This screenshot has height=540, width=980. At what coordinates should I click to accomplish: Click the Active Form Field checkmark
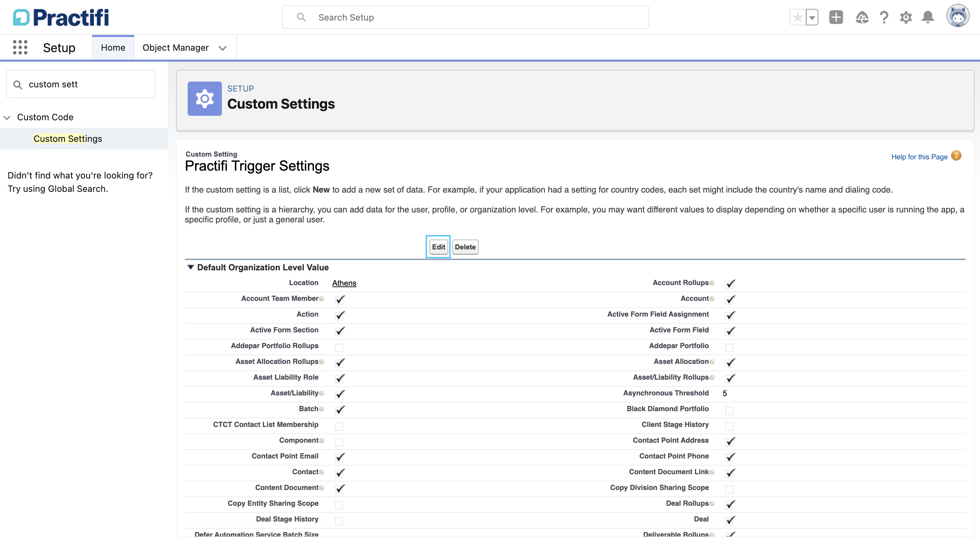click(730, 331)
